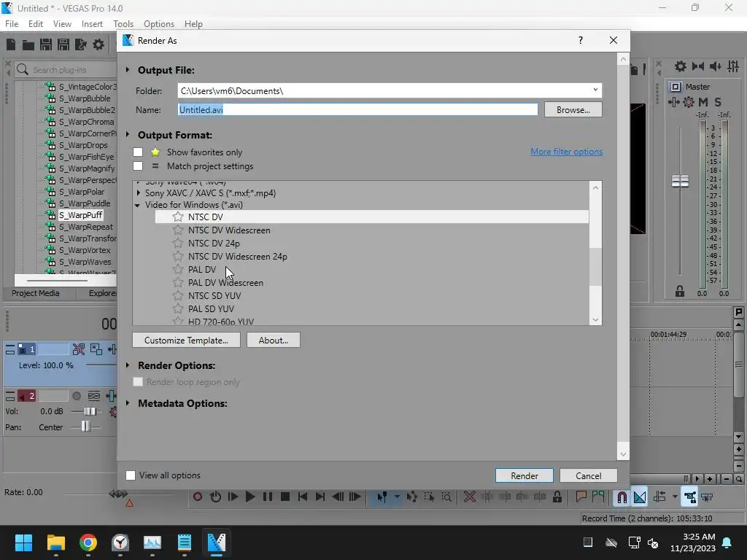Image resolution: width=747 pixels, height=560 pixels.
Task: Click the Insert Region icon
Action: (x=598, y=497)
